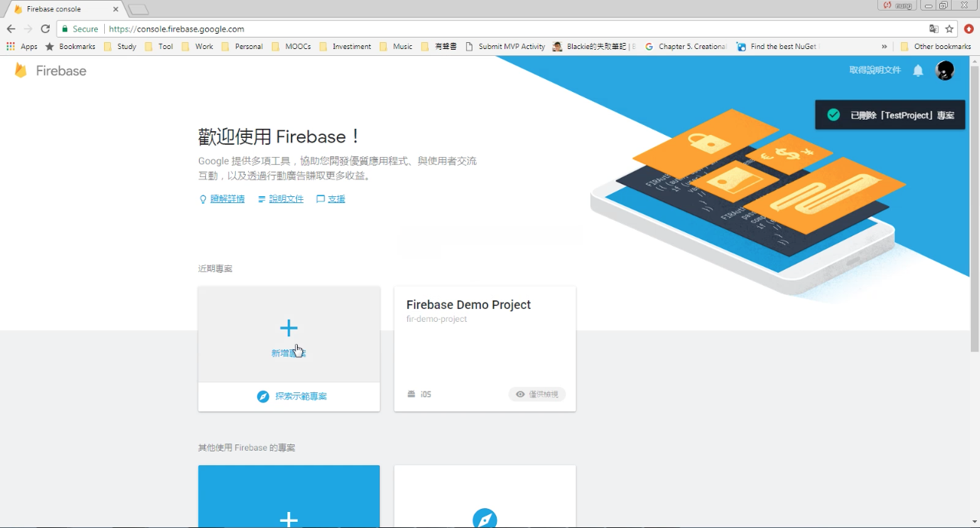The height and width of the screenshot is (528, 980).
Task: Open the notifications bell
Action: pyautogui.click(x=918, y=71)
